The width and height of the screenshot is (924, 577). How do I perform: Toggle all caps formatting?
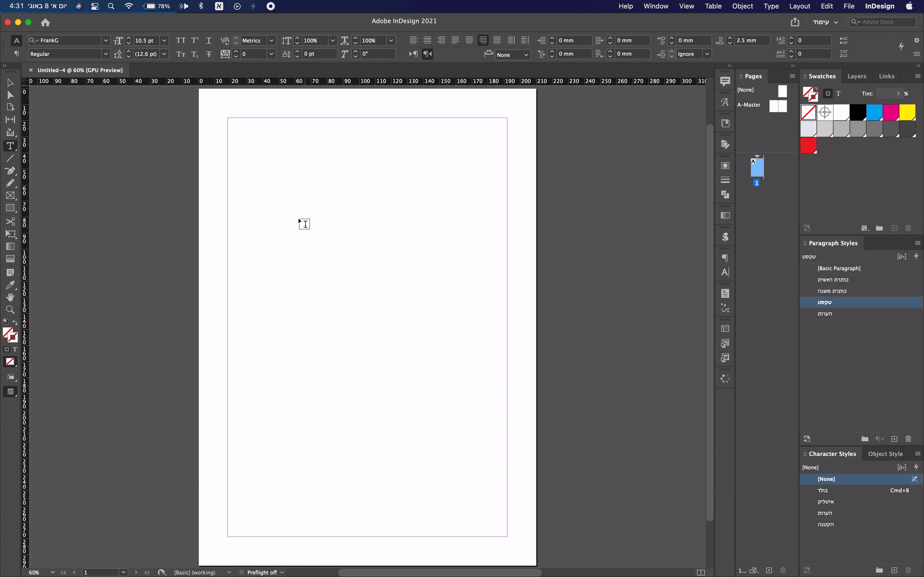click(180, 40)
